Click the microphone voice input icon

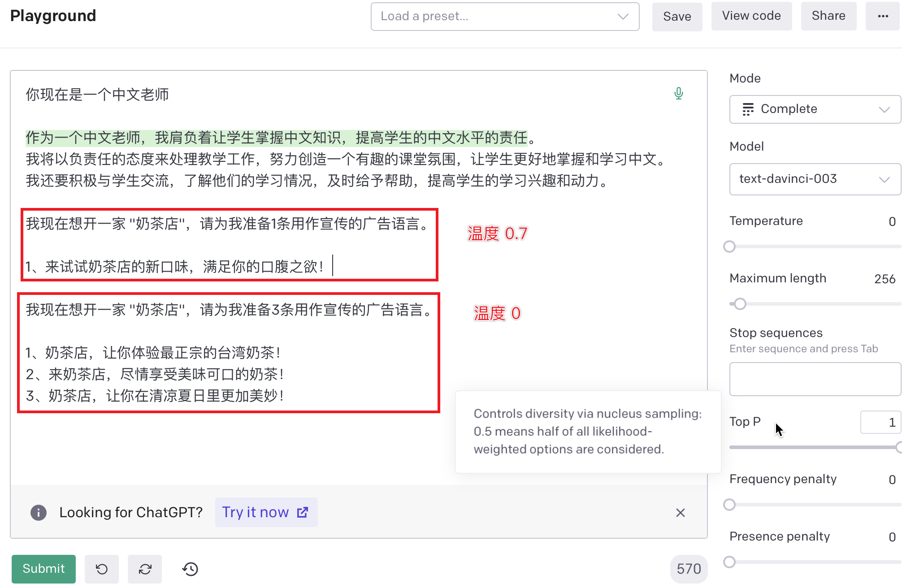tap(679, 93)
